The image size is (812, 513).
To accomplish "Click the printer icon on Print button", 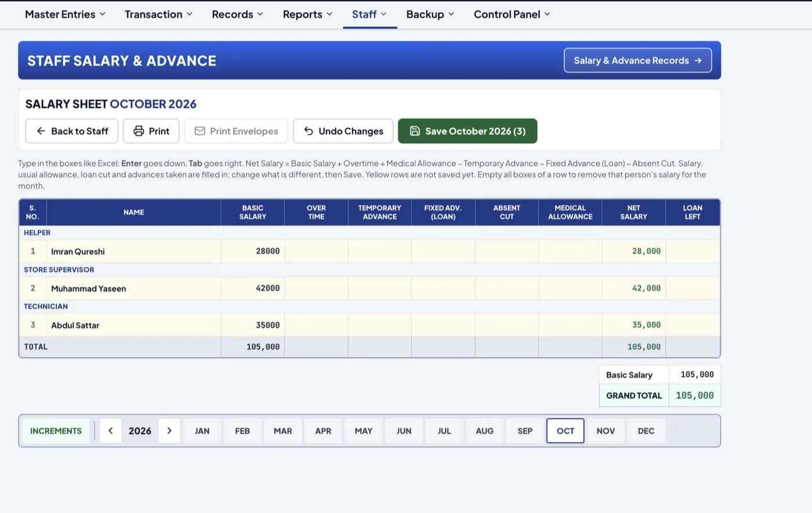I will point(139,131).
